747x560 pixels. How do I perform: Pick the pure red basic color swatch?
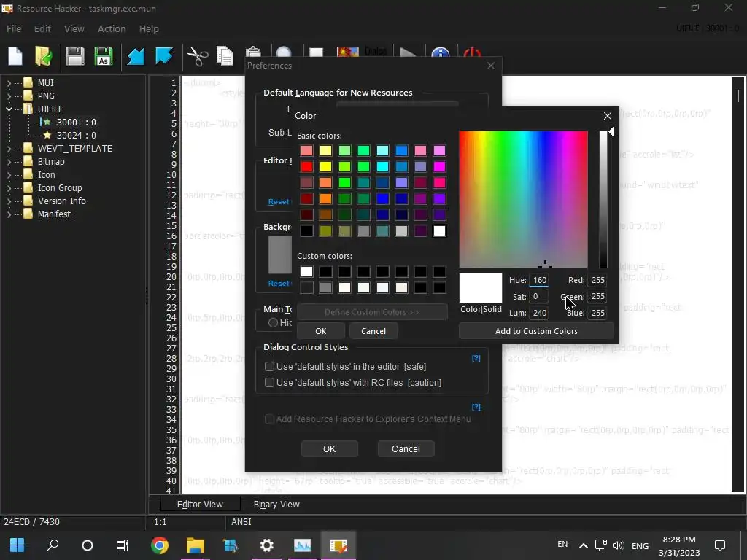[307, 167]
